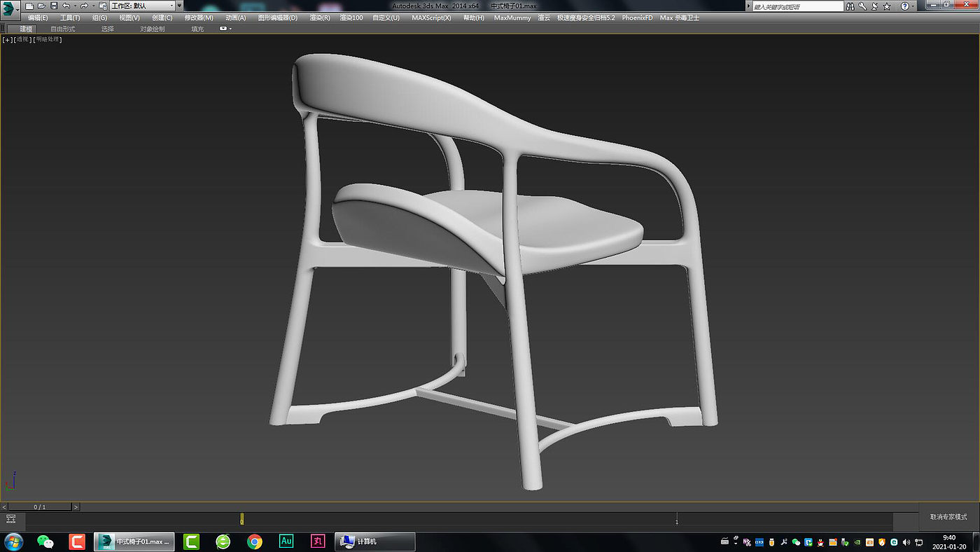Click the Windows Start button
Viewport: 980px width, 552px height.
14,541
